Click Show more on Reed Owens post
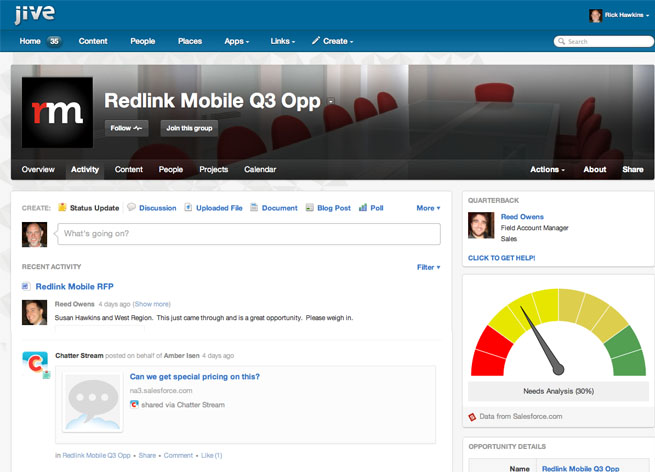The image size is (655, 472). click(x=152, y=304)
